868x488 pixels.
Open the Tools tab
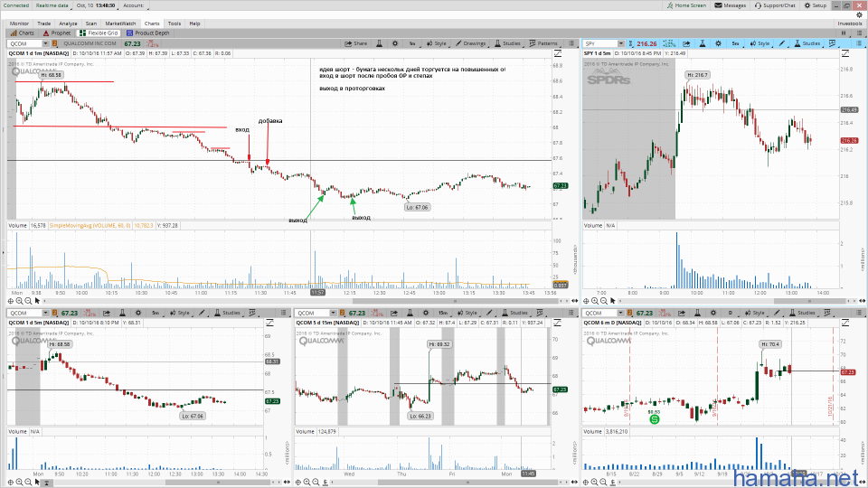[x=175, y=23]
